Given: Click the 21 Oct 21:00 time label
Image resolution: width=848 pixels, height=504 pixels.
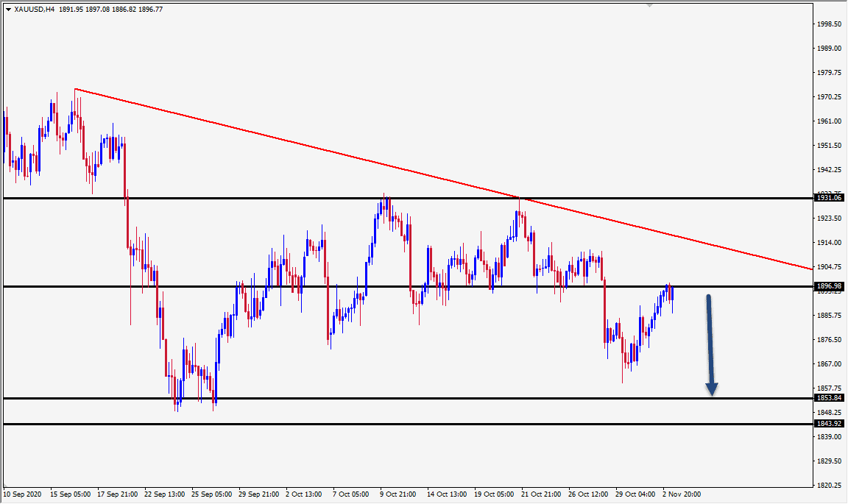Looking at the screenshot, I should click(541, 494).
